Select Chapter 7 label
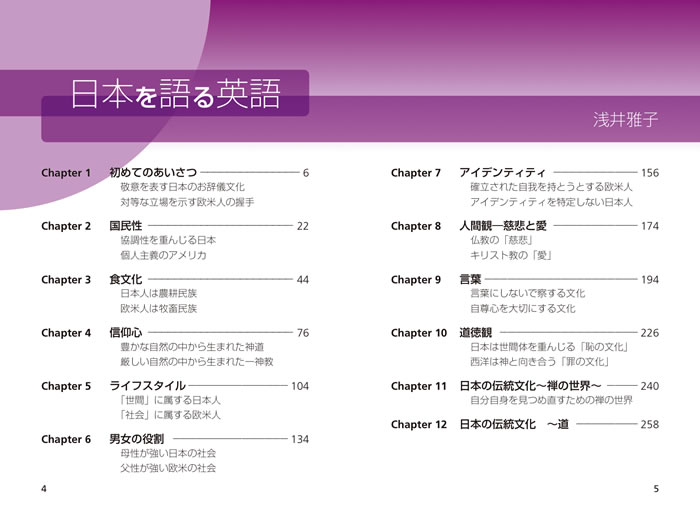Viewport: 700px width, 514px height. (x=416, y=173)
